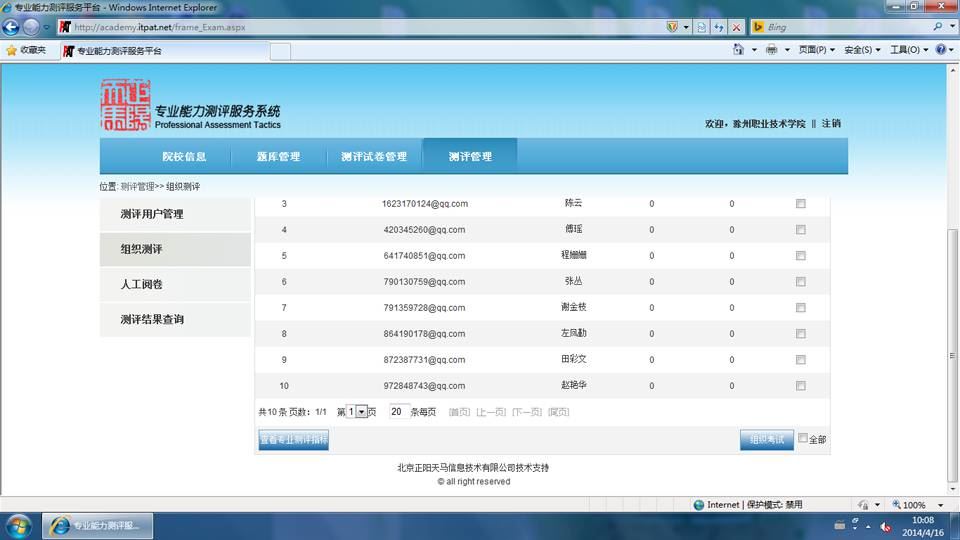This screenshot has height=540, width=960.
Task: Click the 组织考试 button
Action: (767, 440)
